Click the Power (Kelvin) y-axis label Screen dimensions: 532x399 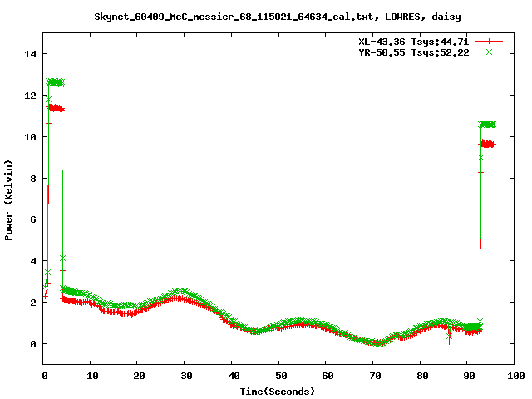(x=8, y=200)
